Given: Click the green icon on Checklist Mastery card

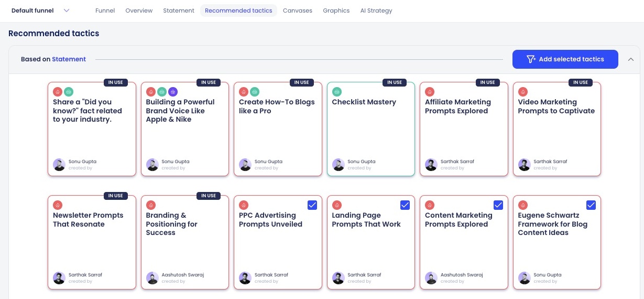Looking at the screenshot, I should click(337, 92).
